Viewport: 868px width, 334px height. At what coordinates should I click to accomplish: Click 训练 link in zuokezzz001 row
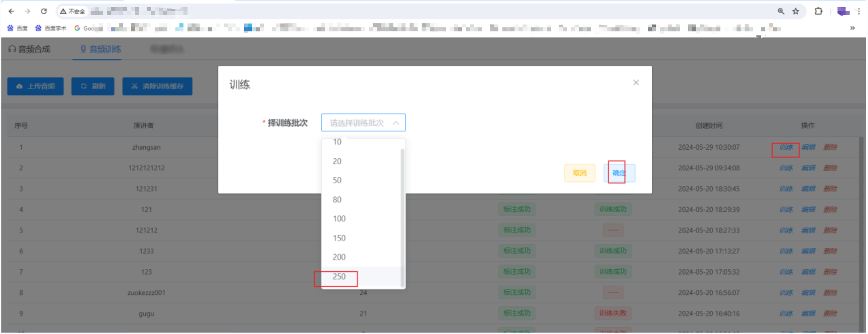pyautogui.click(x=786, y=293)
